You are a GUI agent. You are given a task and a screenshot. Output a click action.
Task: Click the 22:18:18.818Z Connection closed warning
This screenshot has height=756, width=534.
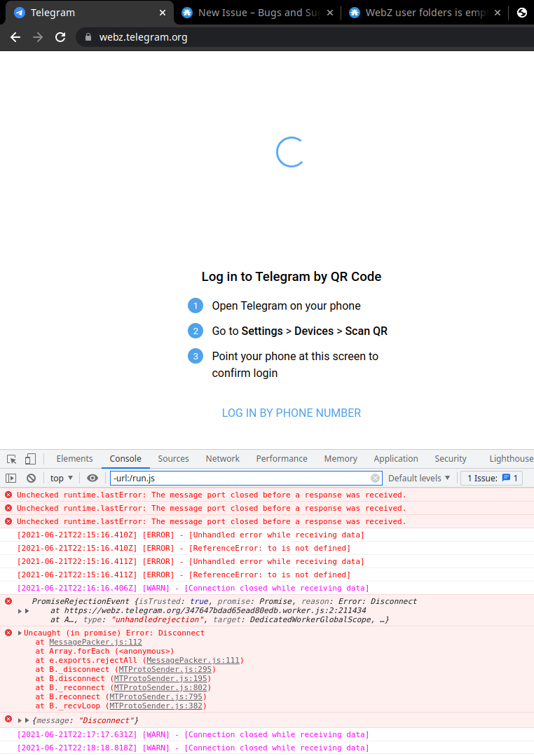193,748
